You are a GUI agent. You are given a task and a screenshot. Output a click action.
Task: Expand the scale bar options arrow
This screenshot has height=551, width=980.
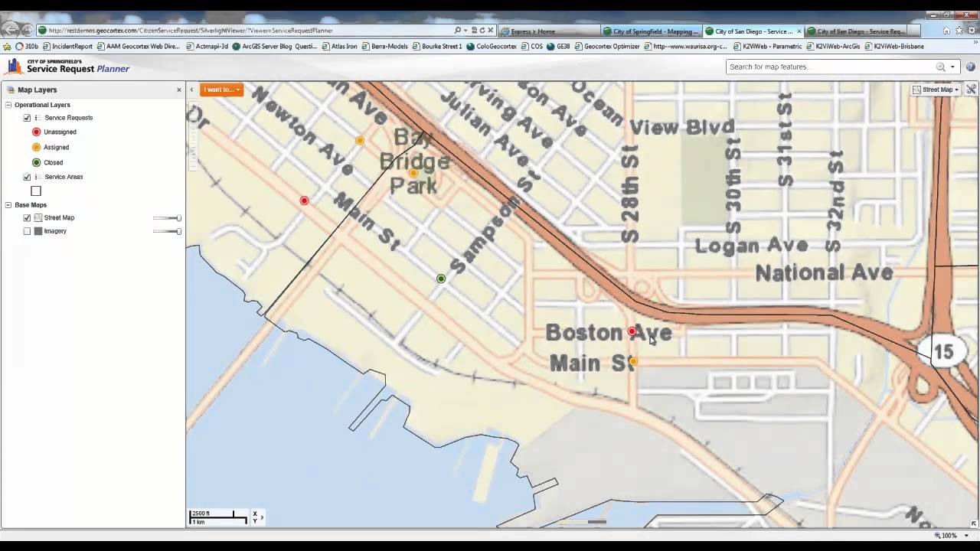coord(262,517)
